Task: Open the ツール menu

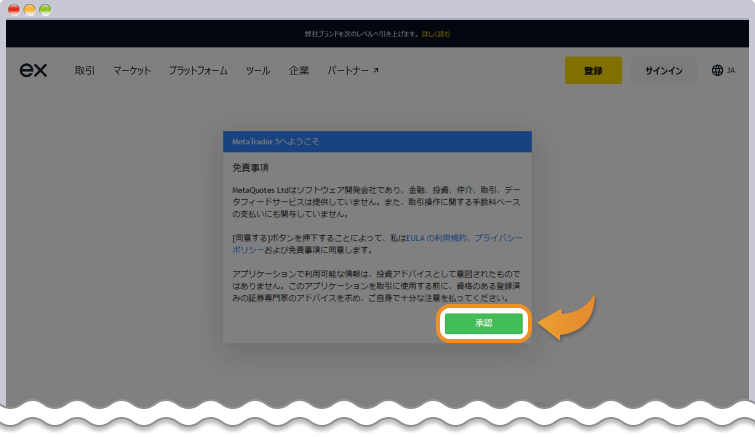Action: coord(258,71)
